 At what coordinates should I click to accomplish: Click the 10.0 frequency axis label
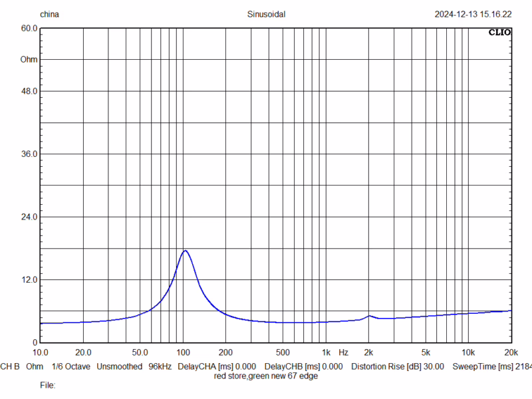tap(41, 352)
